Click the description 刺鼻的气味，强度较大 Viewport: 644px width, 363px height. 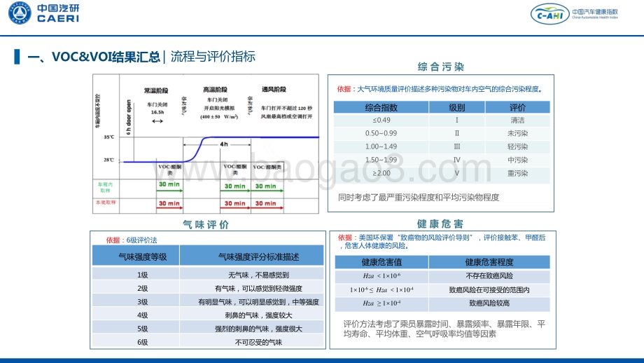[x=258, y=315]
